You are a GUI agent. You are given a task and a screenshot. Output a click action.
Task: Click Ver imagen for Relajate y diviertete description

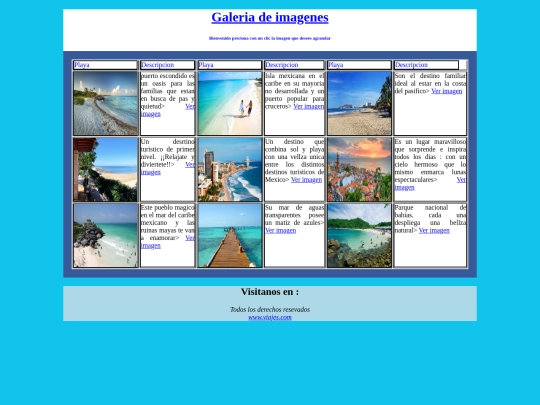coord(151,172)
